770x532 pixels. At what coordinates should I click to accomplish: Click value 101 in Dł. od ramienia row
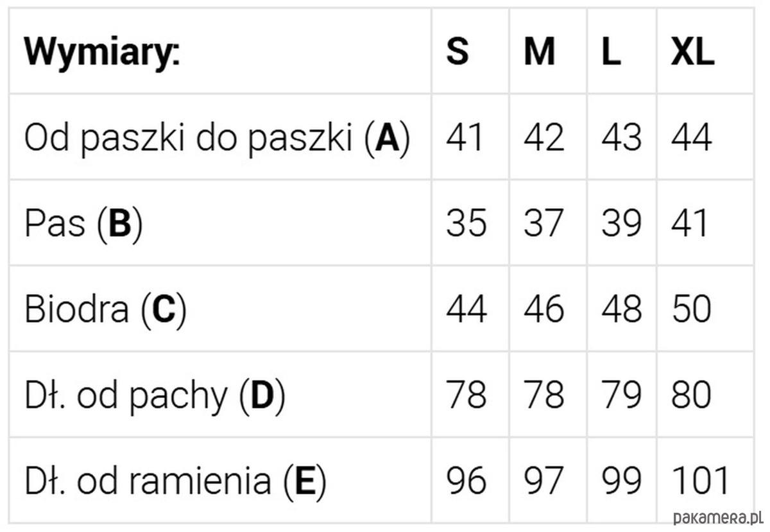coord(701,481)
